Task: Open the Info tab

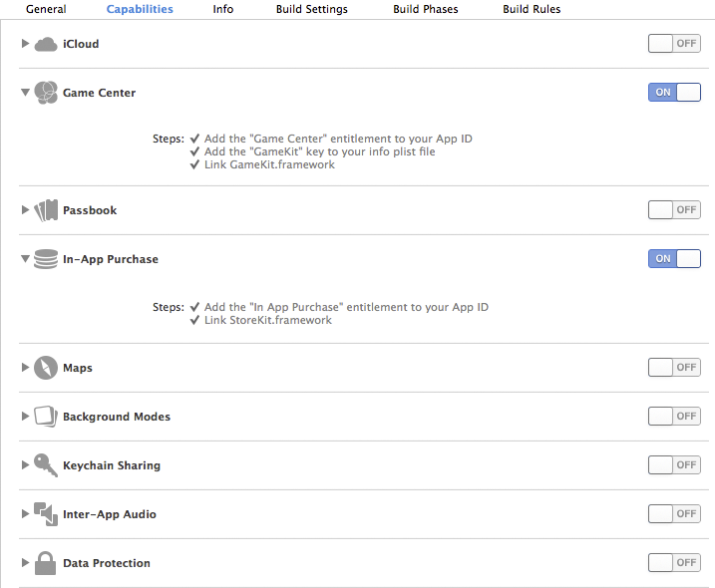Action: [223, 9]
